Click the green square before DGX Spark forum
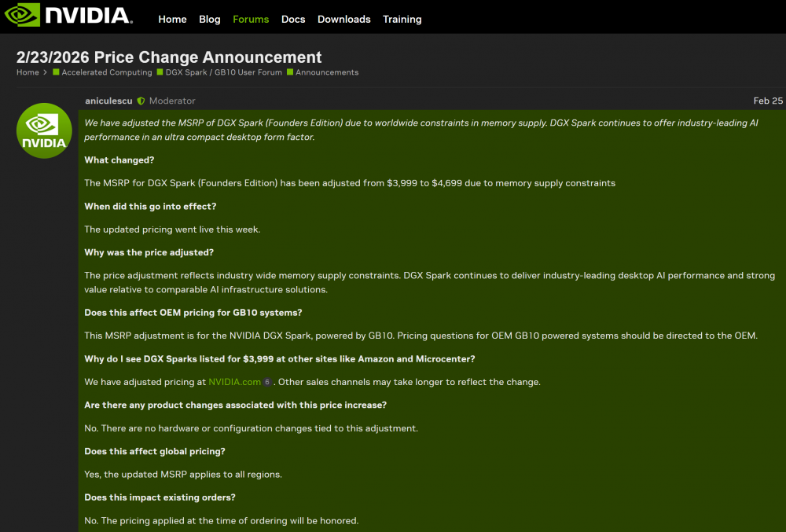This screenshot has height=532, width=786. tap(160, 72)
